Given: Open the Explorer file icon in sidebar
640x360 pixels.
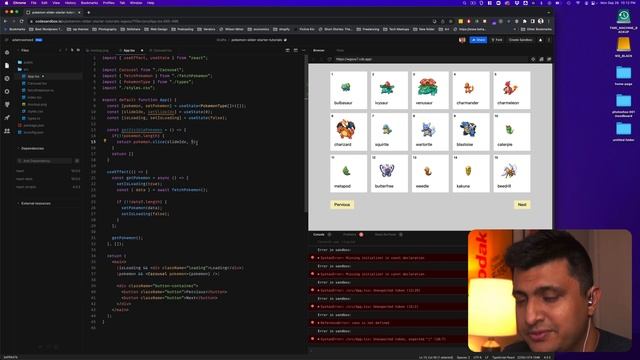Looking at the screenshot, I should click(x=7, y=66).
